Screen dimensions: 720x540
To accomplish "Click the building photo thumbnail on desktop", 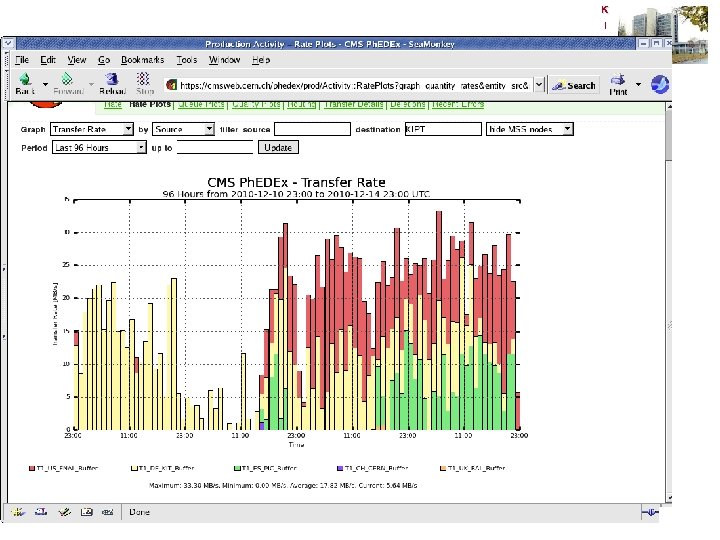I will (664, 34).
